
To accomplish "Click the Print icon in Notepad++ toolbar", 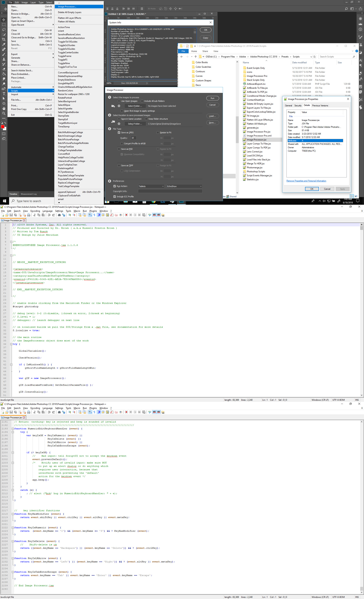I will [28, 215].
